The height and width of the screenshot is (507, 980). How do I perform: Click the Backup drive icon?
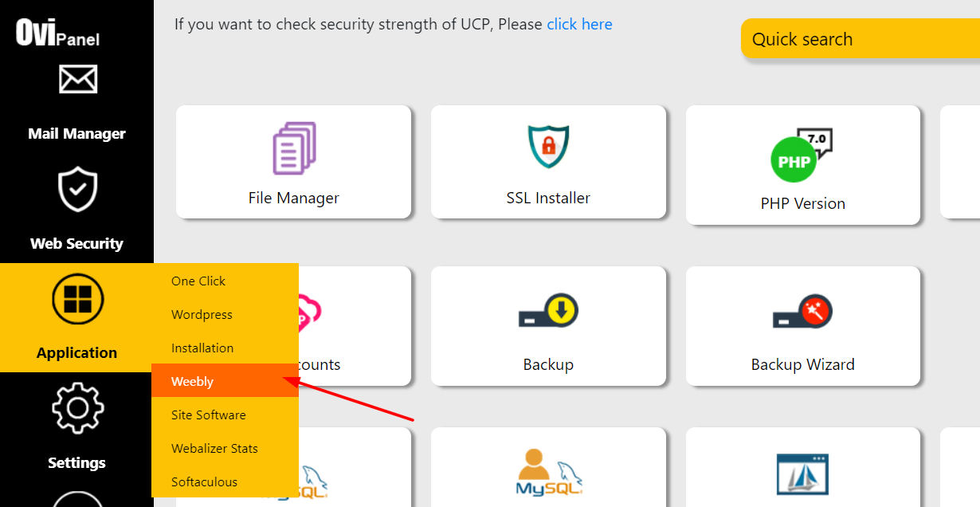click(x=548, y=312)
